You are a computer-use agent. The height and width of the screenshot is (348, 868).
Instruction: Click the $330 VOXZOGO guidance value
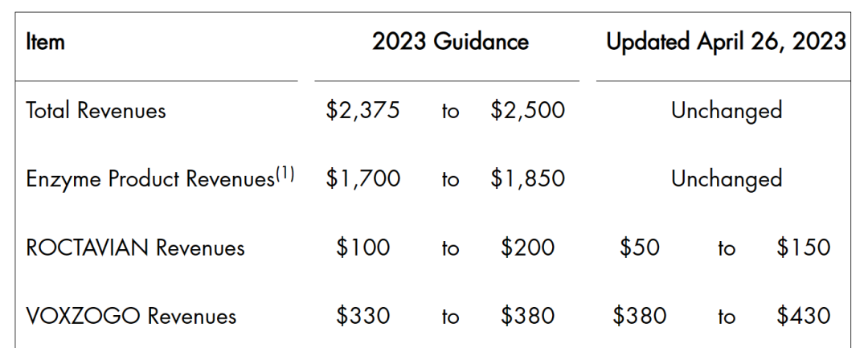point(362,316)
